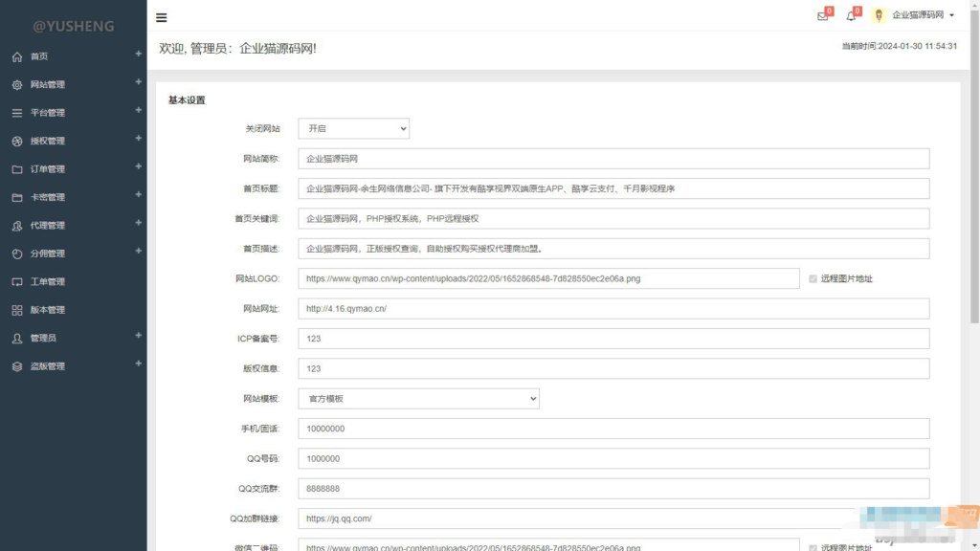
Task: Click the mail message icon in top bar
Action: point(821,15)
